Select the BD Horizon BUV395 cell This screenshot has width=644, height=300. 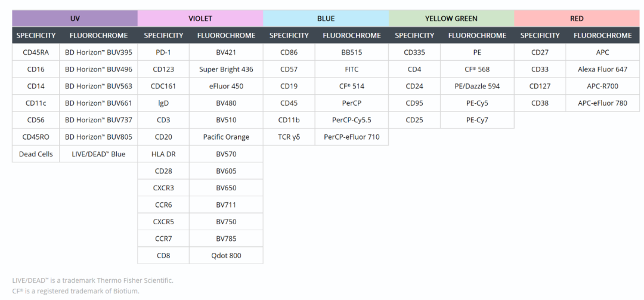98,52
